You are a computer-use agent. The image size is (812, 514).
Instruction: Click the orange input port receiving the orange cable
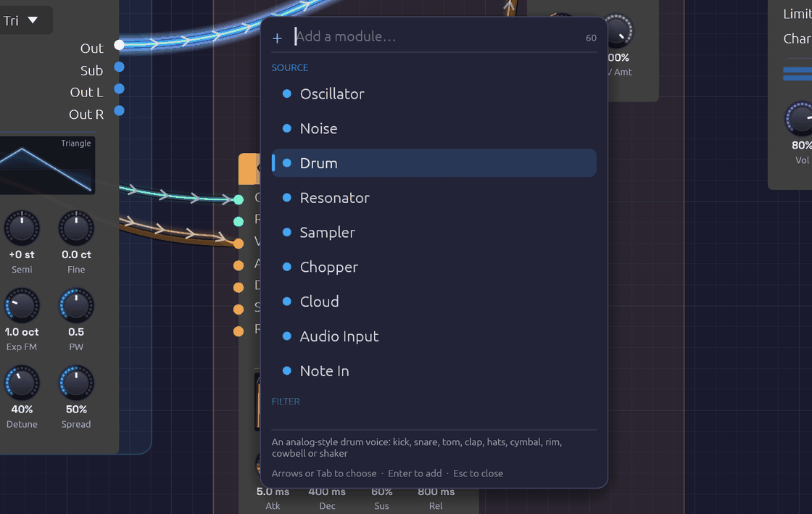tap(239, 244)
